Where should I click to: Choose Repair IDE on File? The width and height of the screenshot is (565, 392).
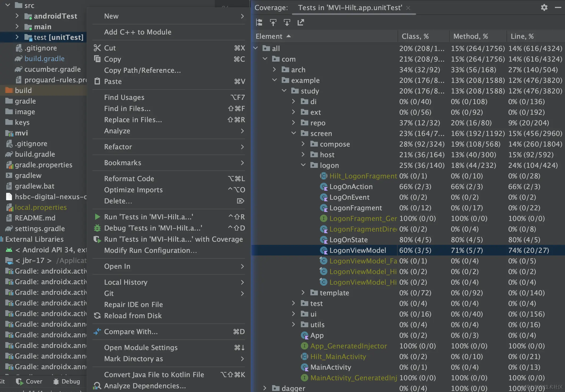pyautogui.click(x=168, y=305)
